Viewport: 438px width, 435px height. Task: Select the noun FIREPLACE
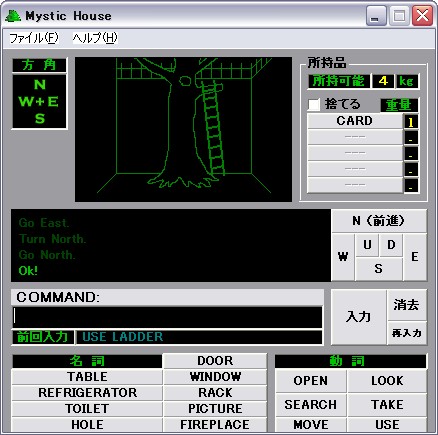click(x=215, y=425)
